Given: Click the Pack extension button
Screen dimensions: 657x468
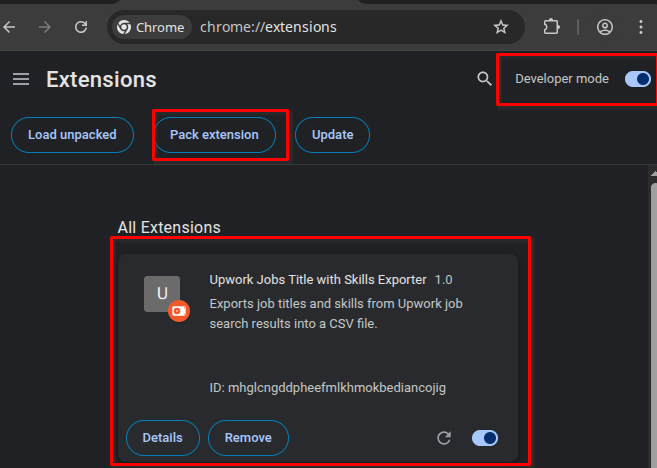Looking at the screenshot, I should (x=215, y=135).
